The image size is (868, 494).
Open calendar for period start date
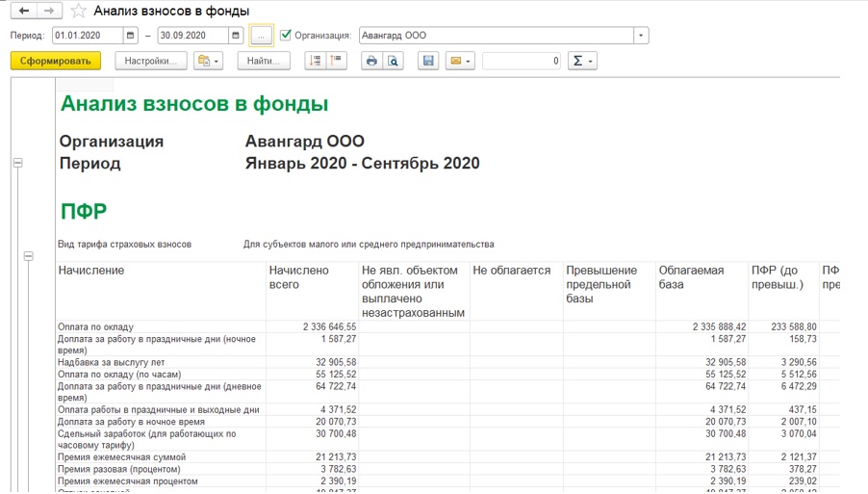[131, 36]
